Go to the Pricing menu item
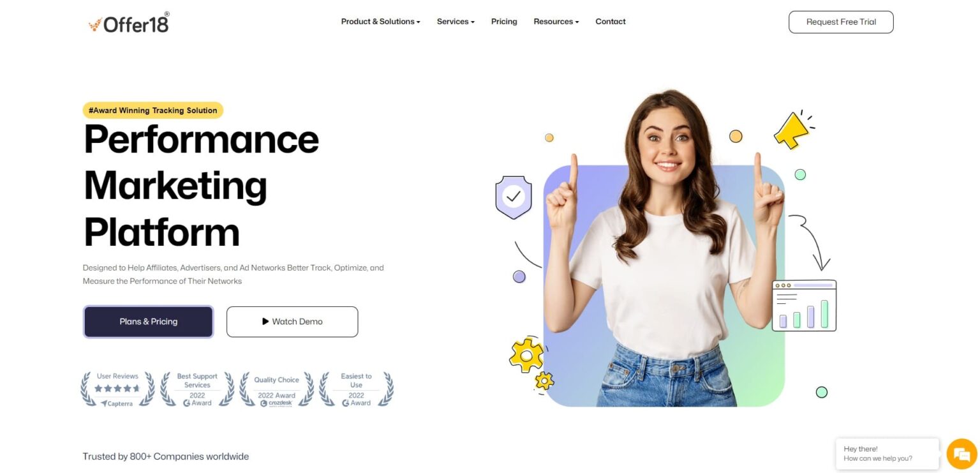The height and width of the screenshot is (473, 980). (x=504, y=21)
